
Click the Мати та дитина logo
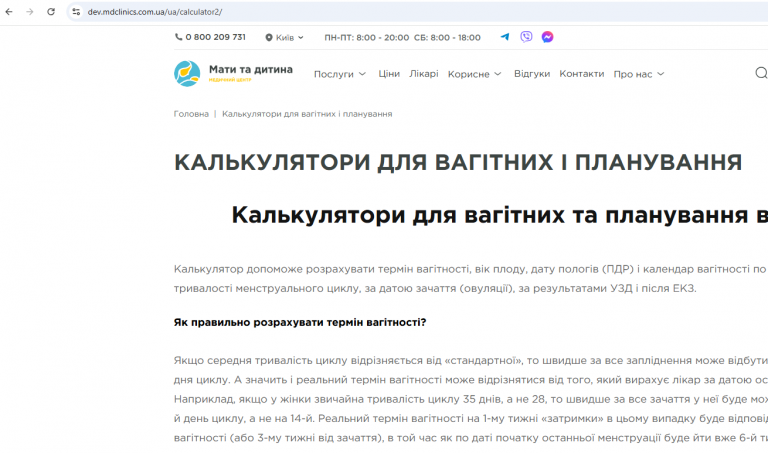pyautogui.click(x=233, y=73)
